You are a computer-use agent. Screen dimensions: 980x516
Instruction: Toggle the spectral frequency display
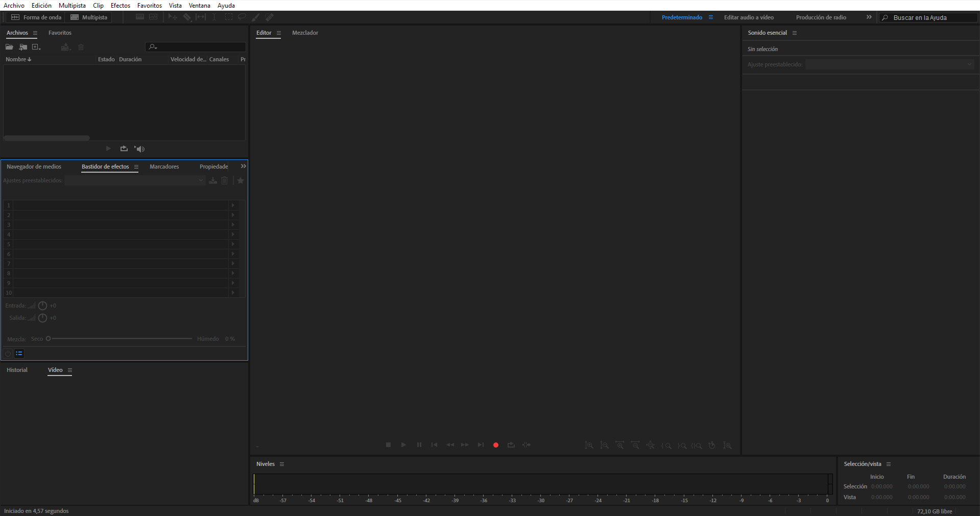[139, 17]
